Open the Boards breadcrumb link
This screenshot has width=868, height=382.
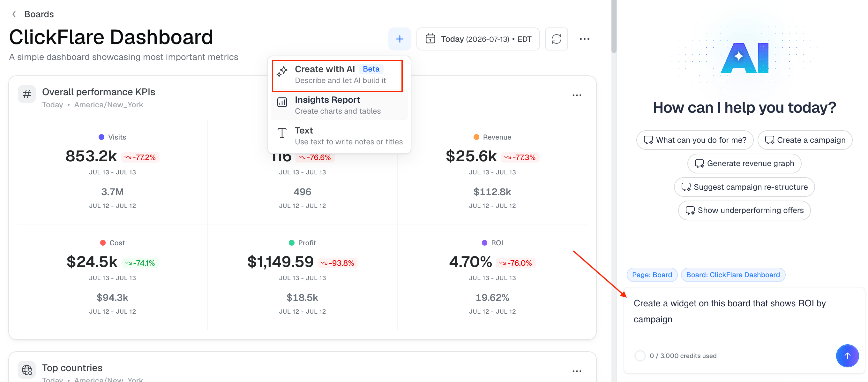click(x=39, y=14)
